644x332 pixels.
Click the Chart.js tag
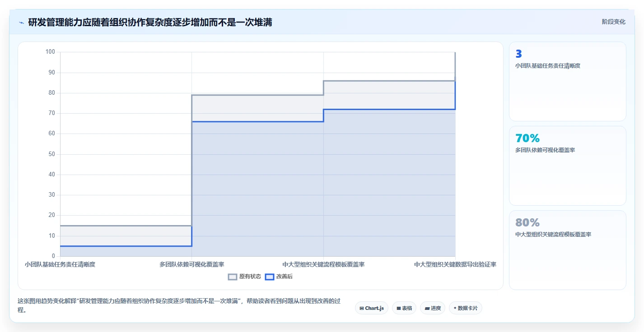coord(371,308)
